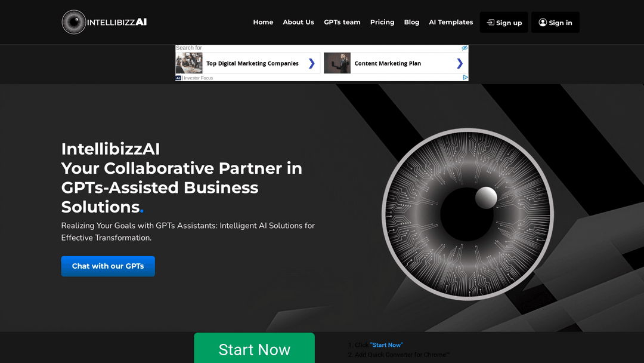644x363 pixels.
Task: Open the Blog section
Action: (x=411, y=22)
